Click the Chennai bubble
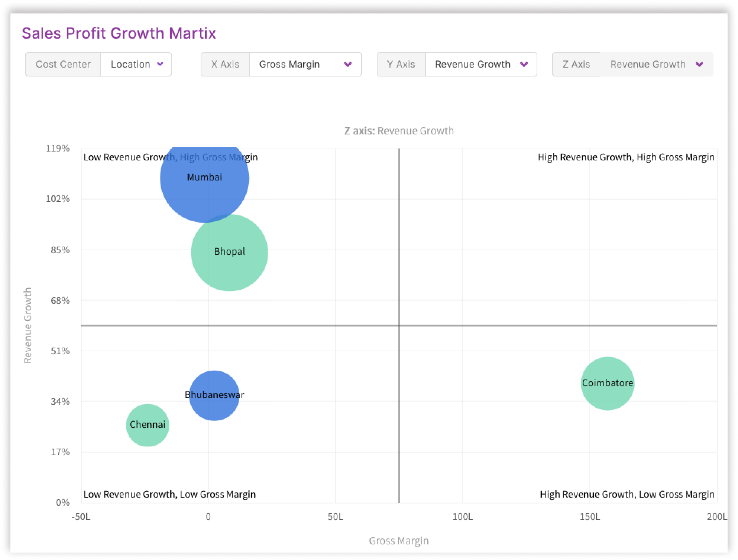738x560 pixels. click(148, 433)
